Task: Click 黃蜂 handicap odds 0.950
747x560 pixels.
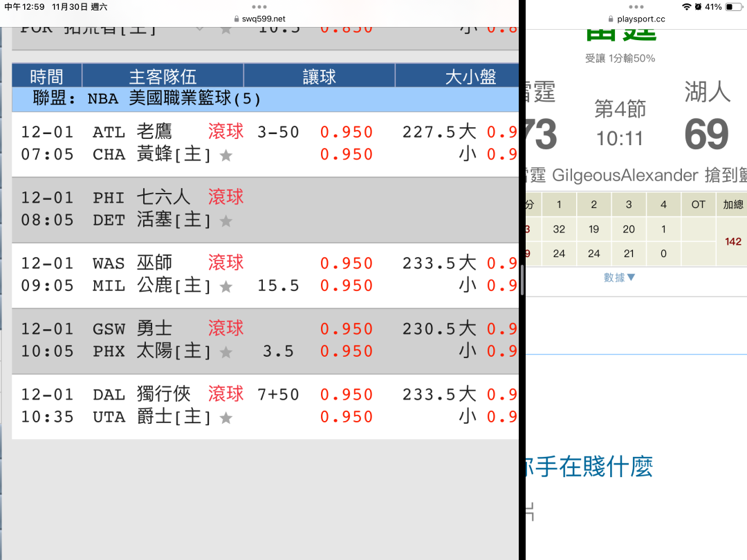Action: coord(347,154)
